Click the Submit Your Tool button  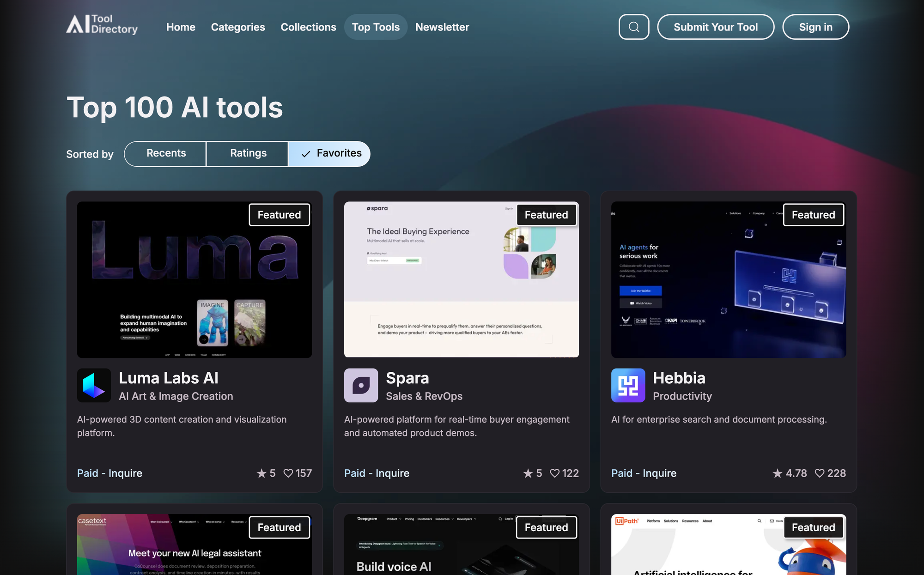[716, 27]
